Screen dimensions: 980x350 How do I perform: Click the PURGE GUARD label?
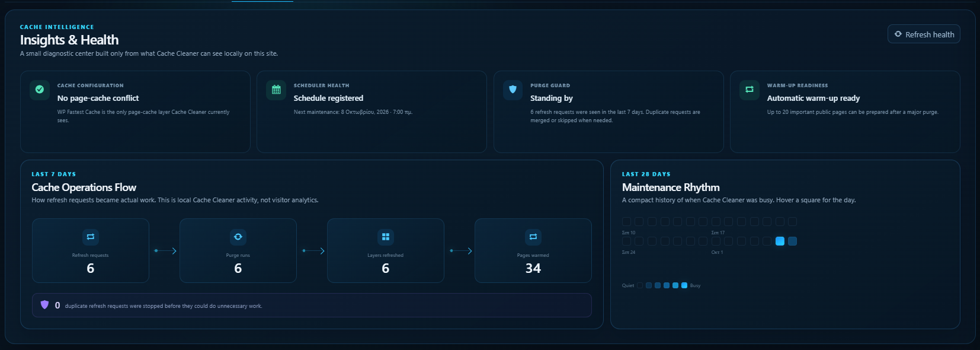click(550, 85)
